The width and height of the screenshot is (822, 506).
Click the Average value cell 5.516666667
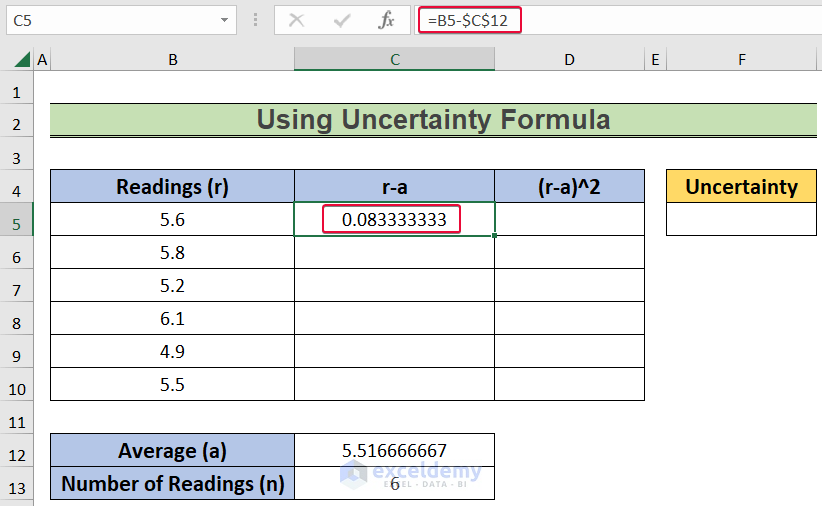pyautogui.click(x=394, y=450)
